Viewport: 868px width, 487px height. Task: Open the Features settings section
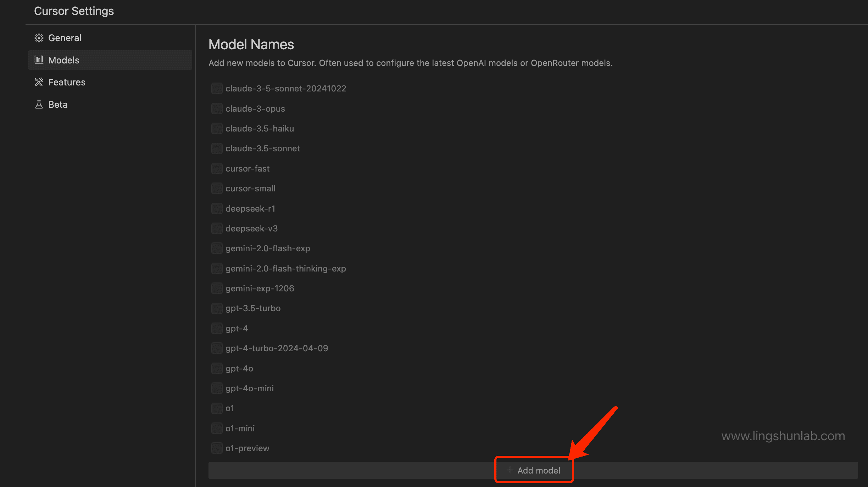click(110, 82)
